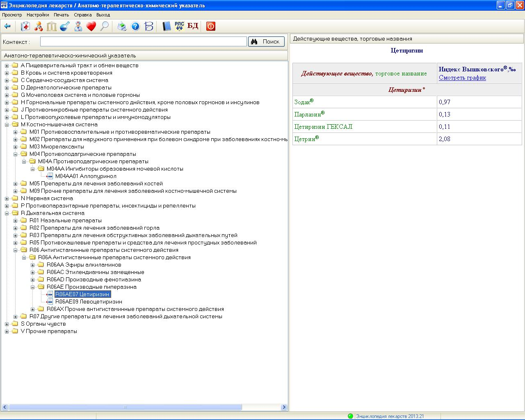Click the orange molecule substances icon
Screen dimensions: 525x420
(39, 26)
